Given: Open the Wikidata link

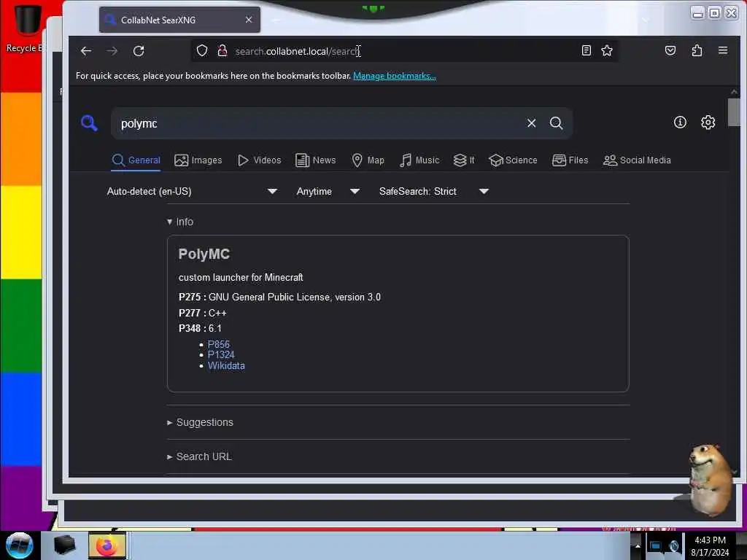Looking at the screenshot, I should pos(226,366).
